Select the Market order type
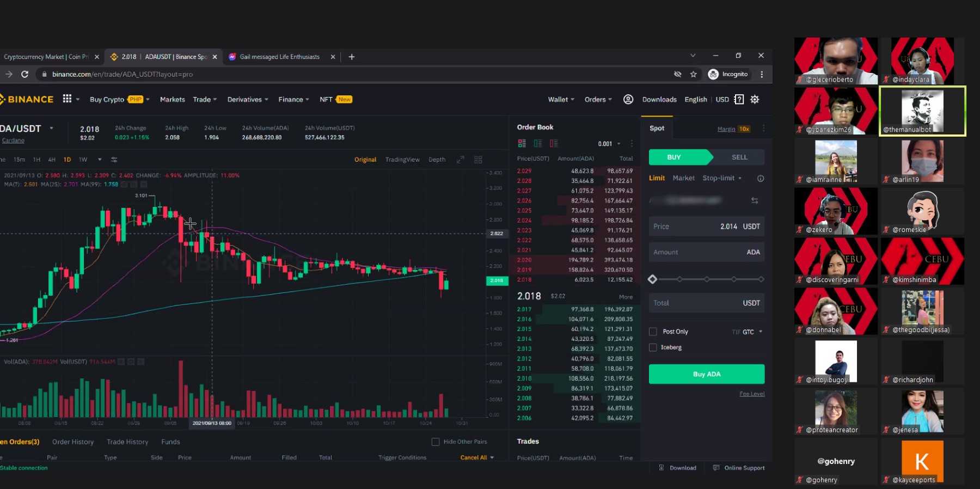The width and height of the screenshot is (980, 489). pyautogui.click(x=683, y=178)
